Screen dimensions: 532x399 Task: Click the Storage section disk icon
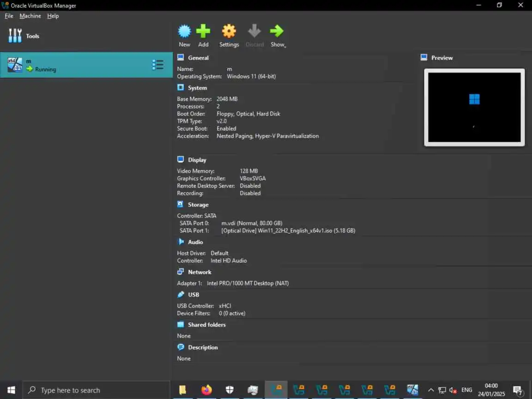coord(181,204)
